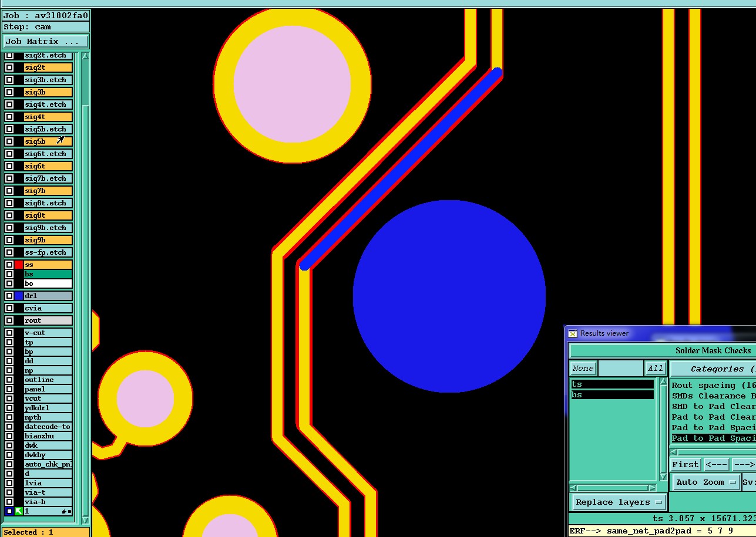Select the auto_chk_pnl layer name
The image size is (756, 537).
(48, 464)
